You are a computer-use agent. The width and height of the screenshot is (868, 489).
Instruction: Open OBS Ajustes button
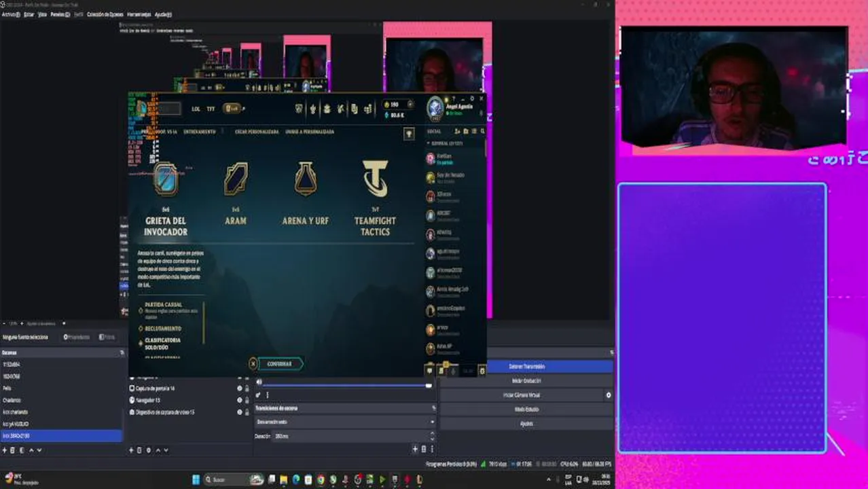click(x=526, y=424)
